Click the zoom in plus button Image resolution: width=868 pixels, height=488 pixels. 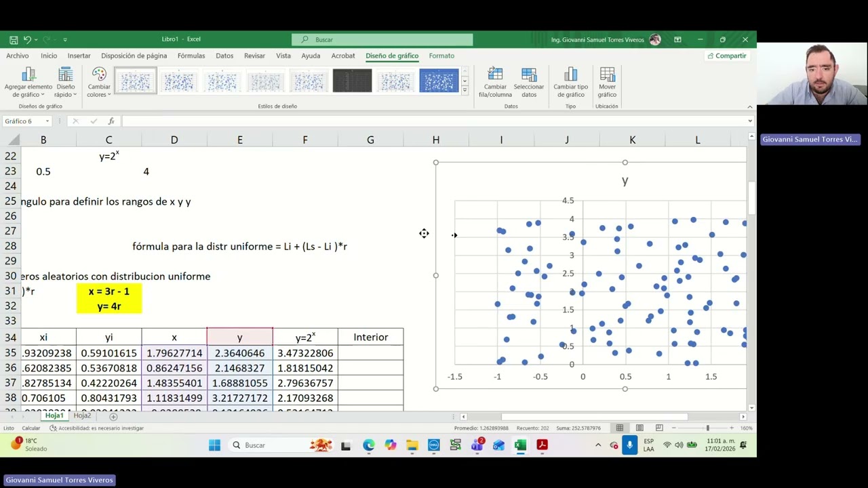(x=732, y=428)
